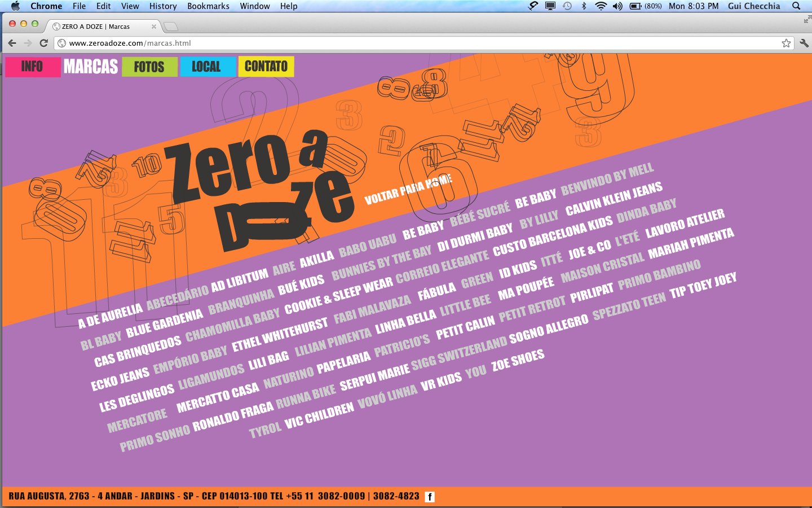Reload the page with the refresh icon
812x508 pixels.
[43, 43]
